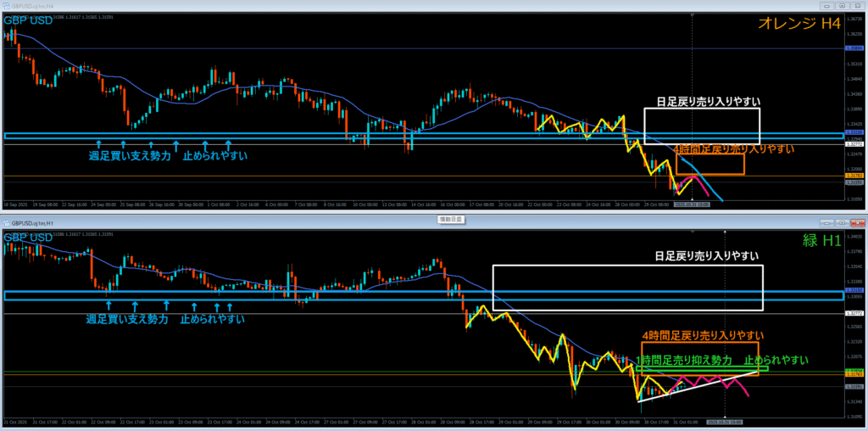Click the 1.32772 price label in H4 chart

tap(853, 144)
